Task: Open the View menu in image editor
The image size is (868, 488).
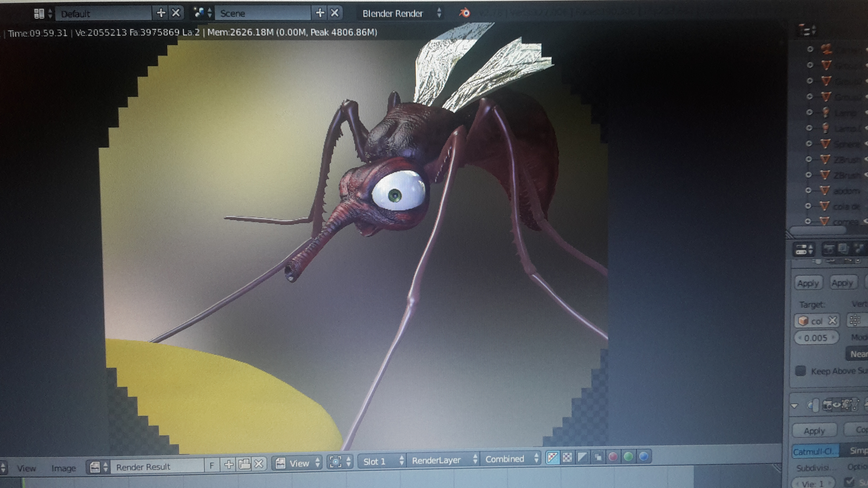Action: 26,468
